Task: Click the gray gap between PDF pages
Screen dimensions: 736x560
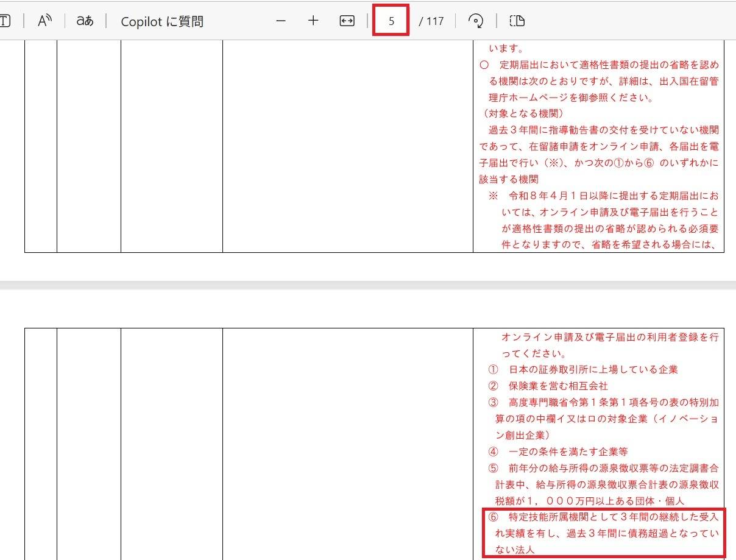Action: [368, 285]
